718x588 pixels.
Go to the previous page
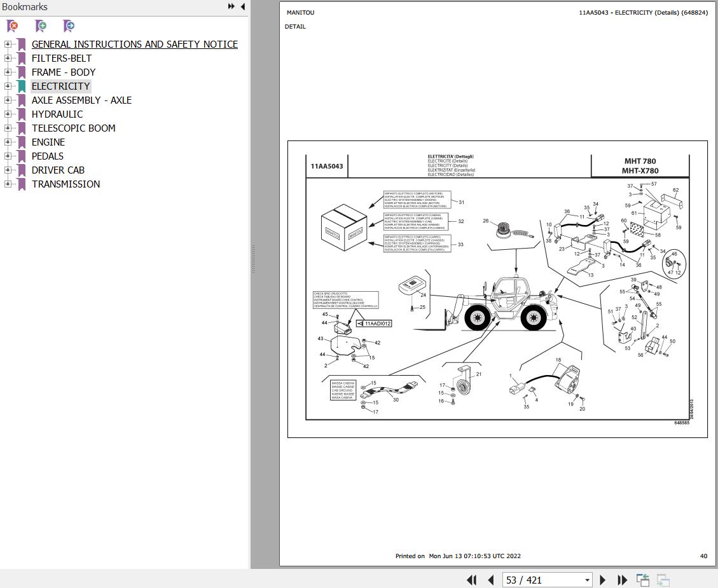tap(491, 580)
